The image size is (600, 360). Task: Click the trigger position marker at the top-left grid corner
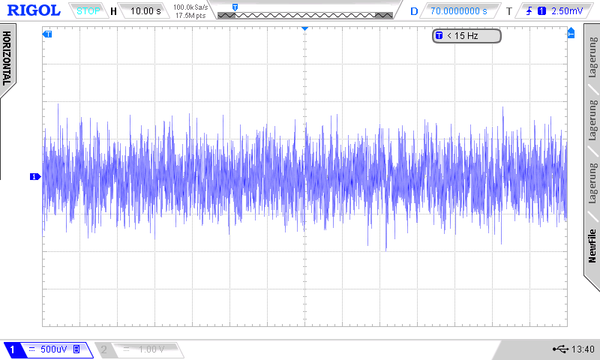click(x=47, y=34)
